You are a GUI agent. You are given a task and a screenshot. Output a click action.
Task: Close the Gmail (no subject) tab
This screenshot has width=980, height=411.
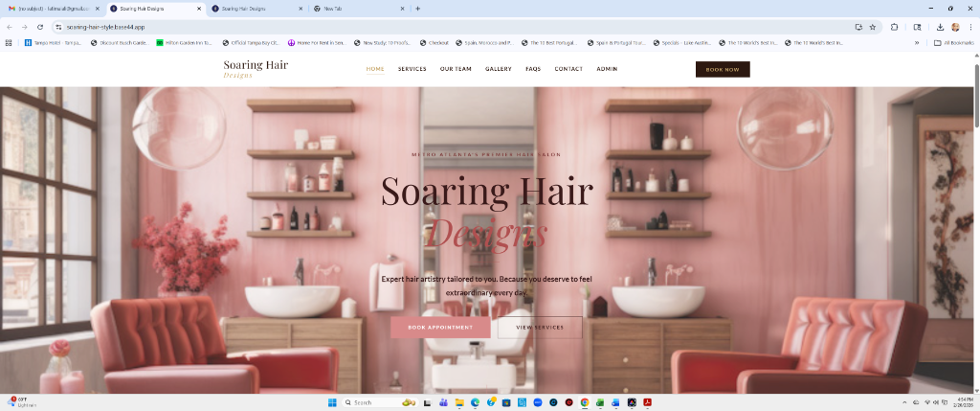98,9
